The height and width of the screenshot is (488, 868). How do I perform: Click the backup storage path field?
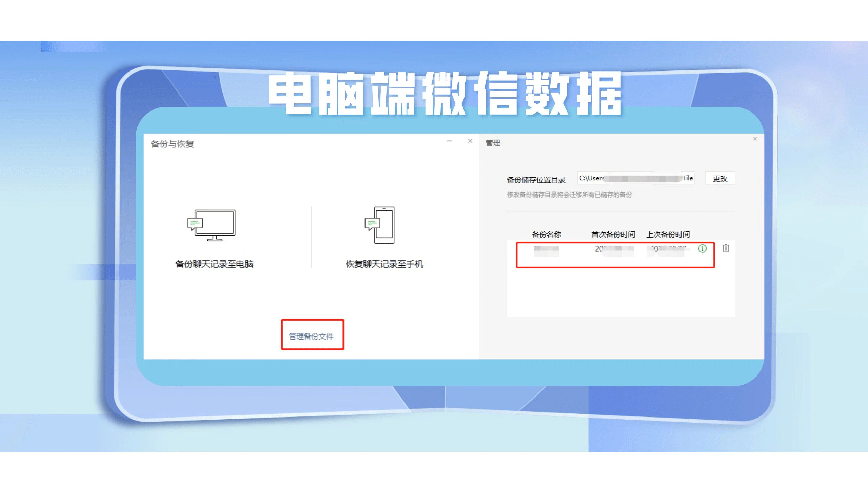click(x=636, y=178)
